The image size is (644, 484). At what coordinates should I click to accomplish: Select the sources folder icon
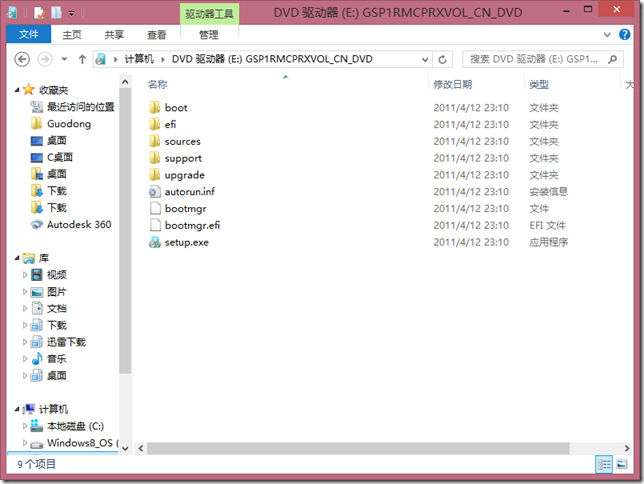click(155, 141)
